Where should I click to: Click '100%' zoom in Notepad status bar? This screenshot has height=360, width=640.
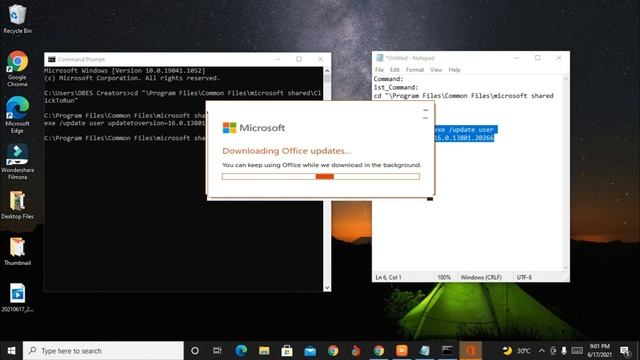(444, 277)
